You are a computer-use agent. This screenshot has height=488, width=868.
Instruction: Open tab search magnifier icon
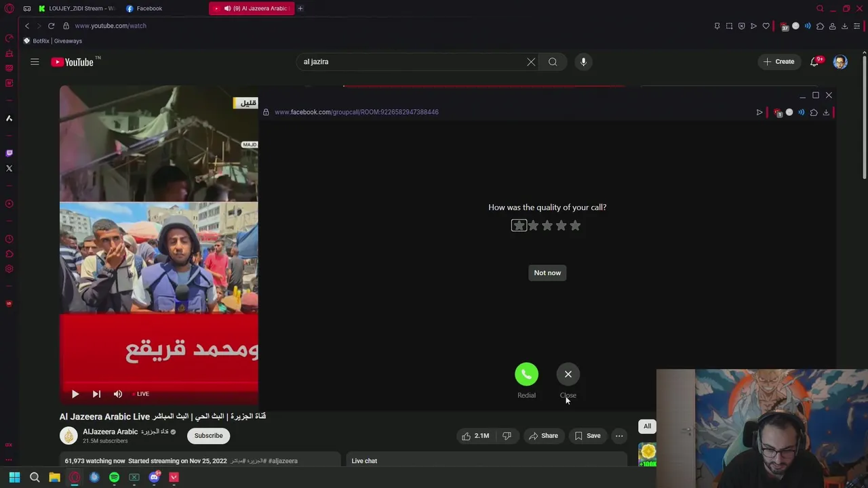pyautogui.click(x=820, y=8)
